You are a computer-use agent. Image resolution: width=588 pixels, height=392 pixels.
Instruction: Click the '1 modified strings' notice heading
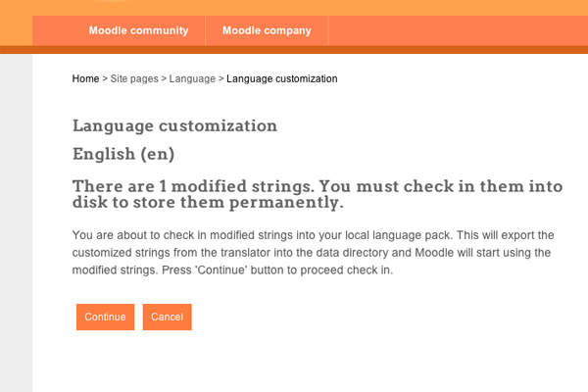click(x=318, y=194)
